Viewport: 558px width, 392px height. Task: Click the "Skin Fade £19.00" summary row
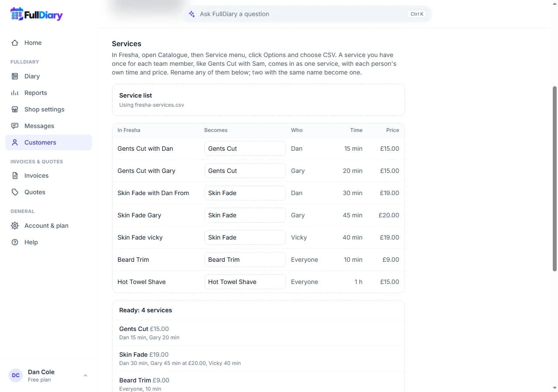point(258,358)
